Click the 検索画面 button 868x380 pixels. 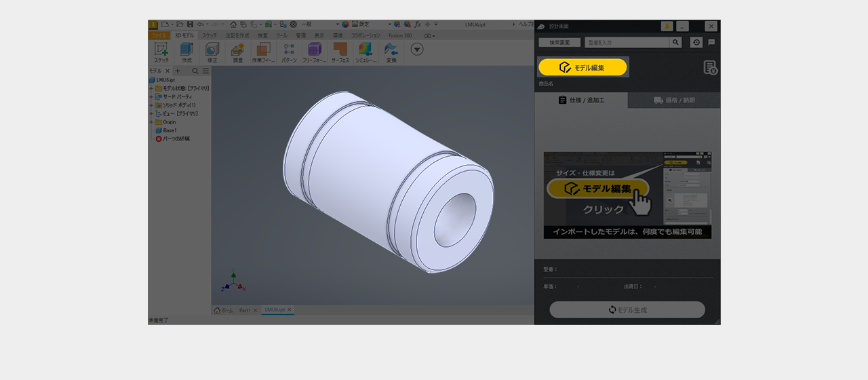click(x=559, y=42)
